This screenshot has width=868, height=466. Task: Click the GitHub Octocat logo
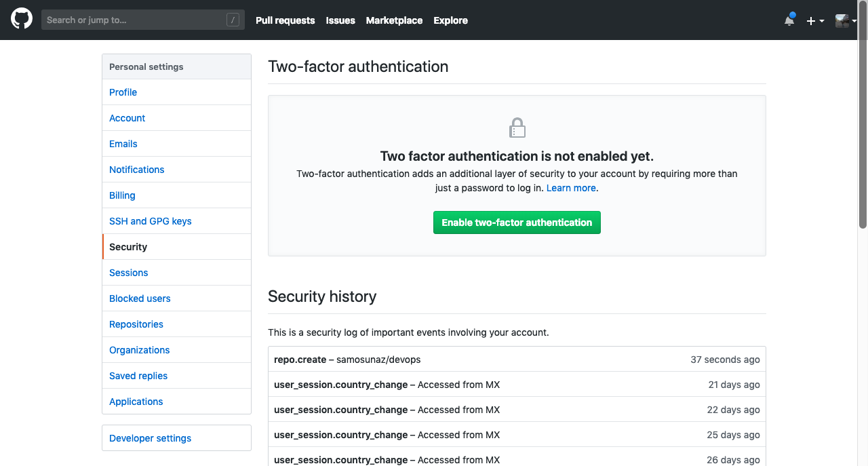pyautogui.click(x=22, y=20)
